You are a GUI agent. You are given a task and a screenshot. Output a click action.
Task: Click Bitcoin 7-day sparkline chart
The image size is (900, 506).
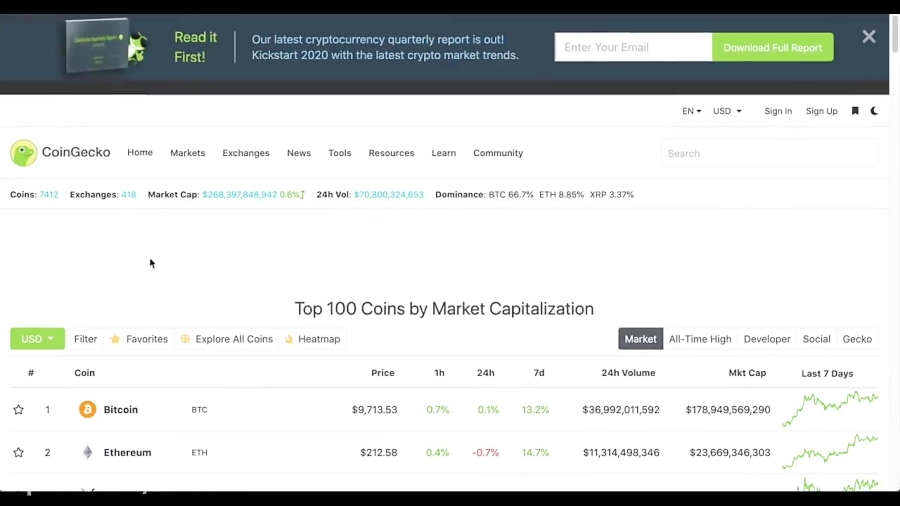pos(830,408)
